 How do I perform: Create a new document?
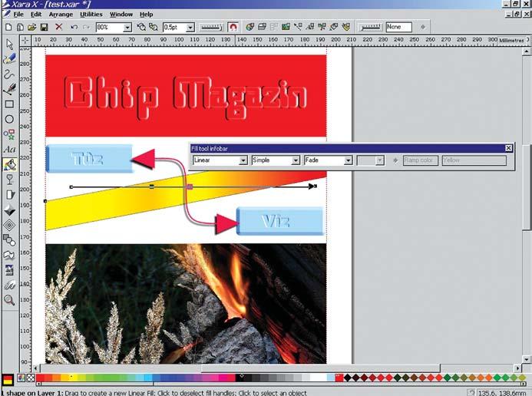[8, 27]
